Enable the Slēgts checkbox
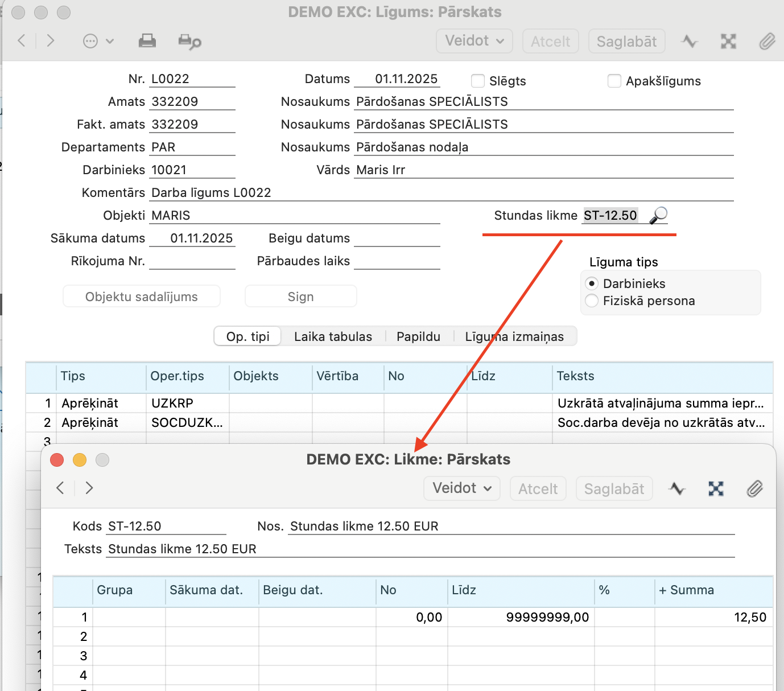This screenshot has width=784, height=691. click(x=478, y=81)
